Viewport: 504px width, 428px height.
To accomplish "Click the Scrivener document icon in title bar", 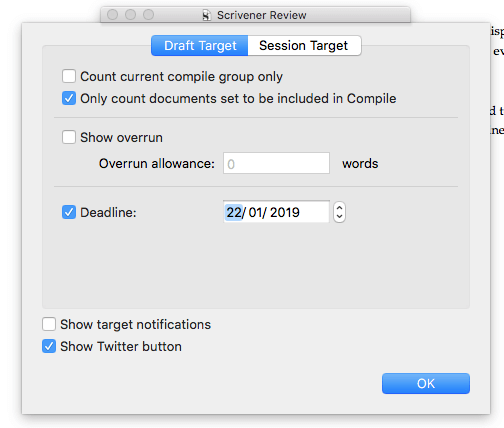I will click(207, 15).
